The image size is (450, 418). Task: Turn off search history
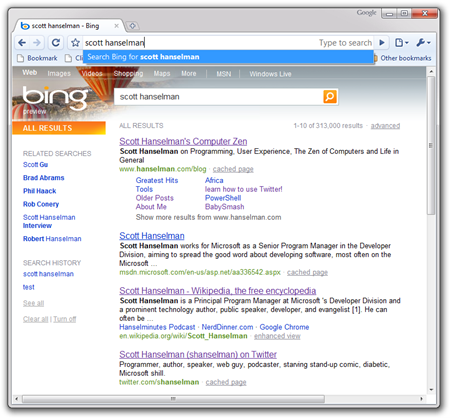click(x=65, y=319)
